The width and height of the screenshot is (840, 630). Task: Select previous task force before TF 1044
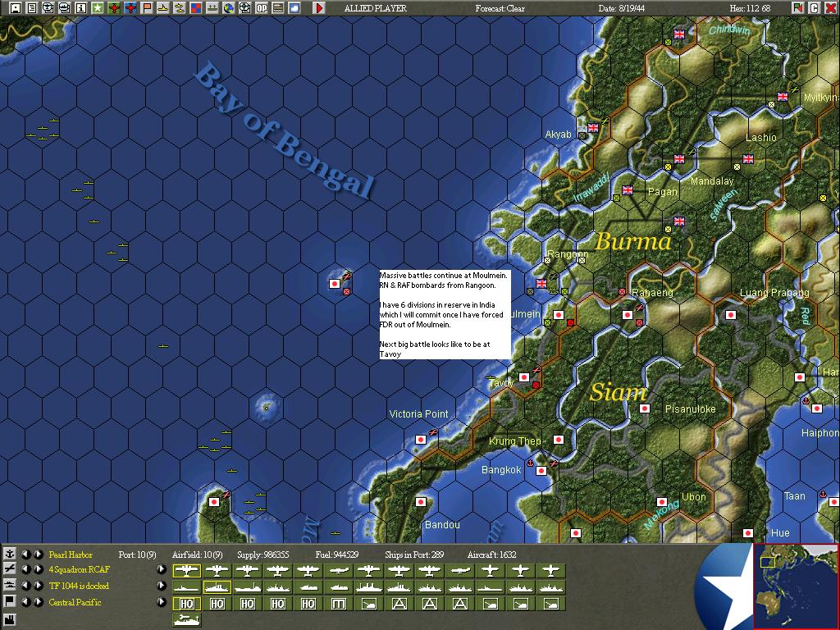[25, 586]
